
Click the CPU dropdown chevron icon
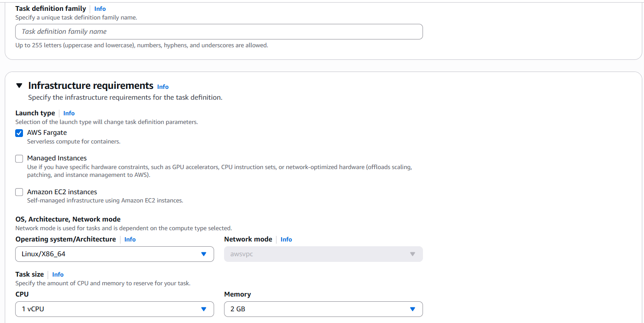203,309
